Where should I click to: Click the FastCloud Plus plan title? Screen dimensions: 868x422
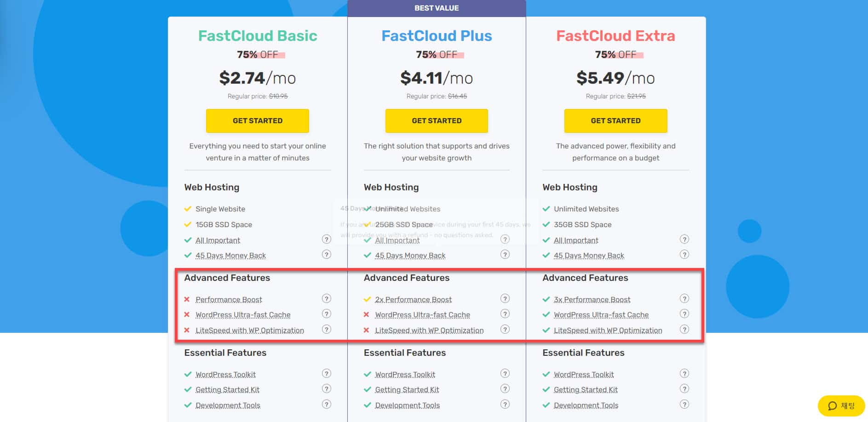click(437, 35)
